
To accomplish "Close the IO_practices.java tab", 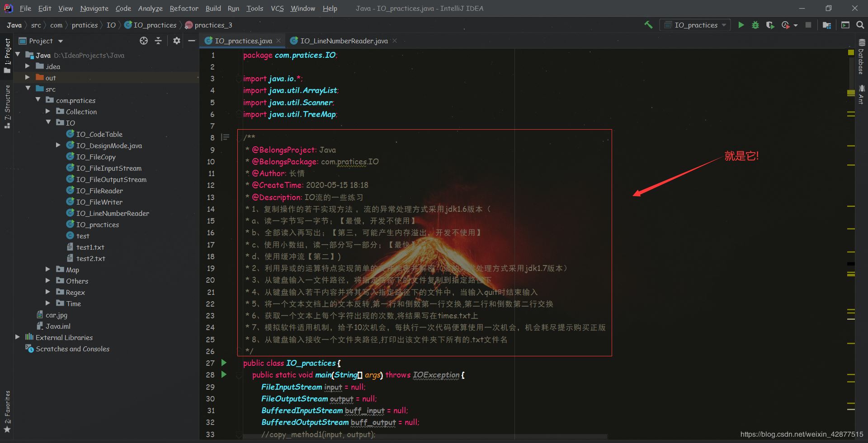I will click(278, 41).
